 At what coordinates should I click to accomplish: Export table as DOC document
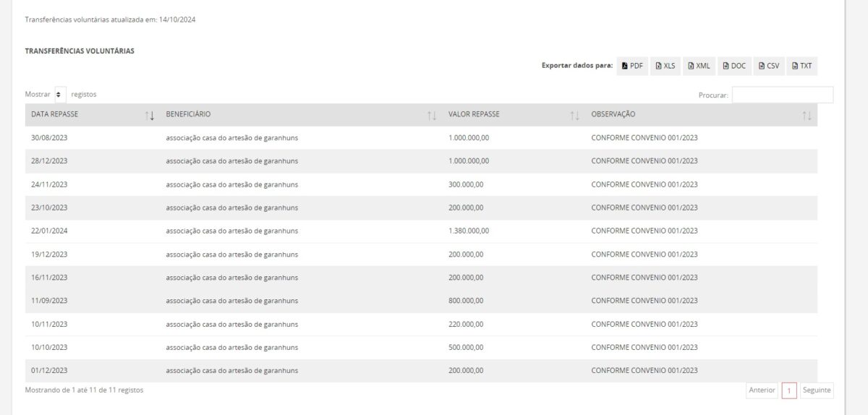pyautogui.click(x=734, y=66)
